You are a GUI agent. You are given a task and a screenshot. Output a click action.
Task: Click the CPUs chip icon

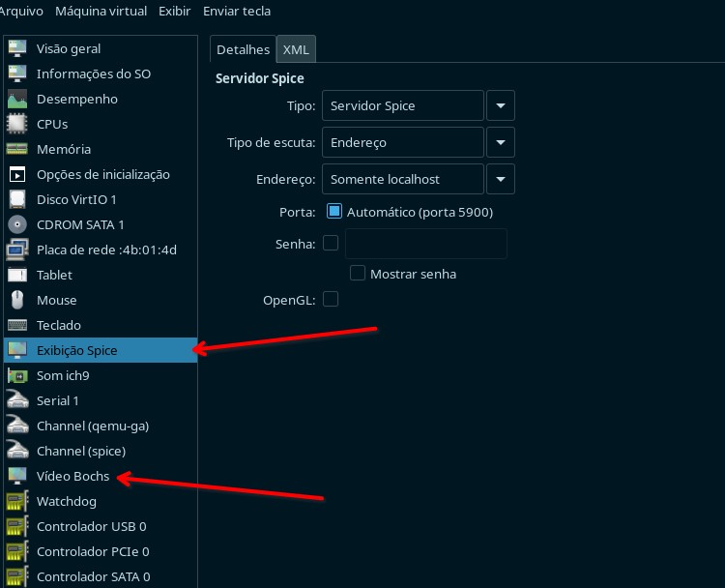[x=17, y=124]
